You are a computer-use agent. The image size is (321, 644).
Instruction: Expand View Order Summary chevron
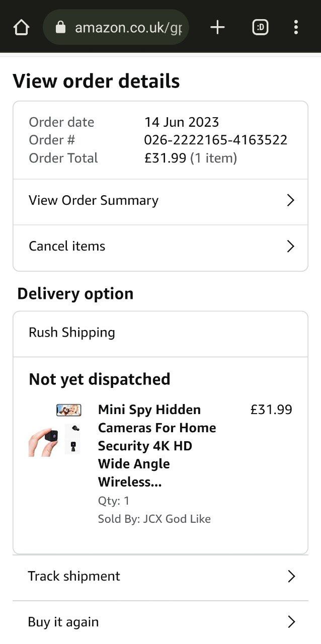click(290, 201)
